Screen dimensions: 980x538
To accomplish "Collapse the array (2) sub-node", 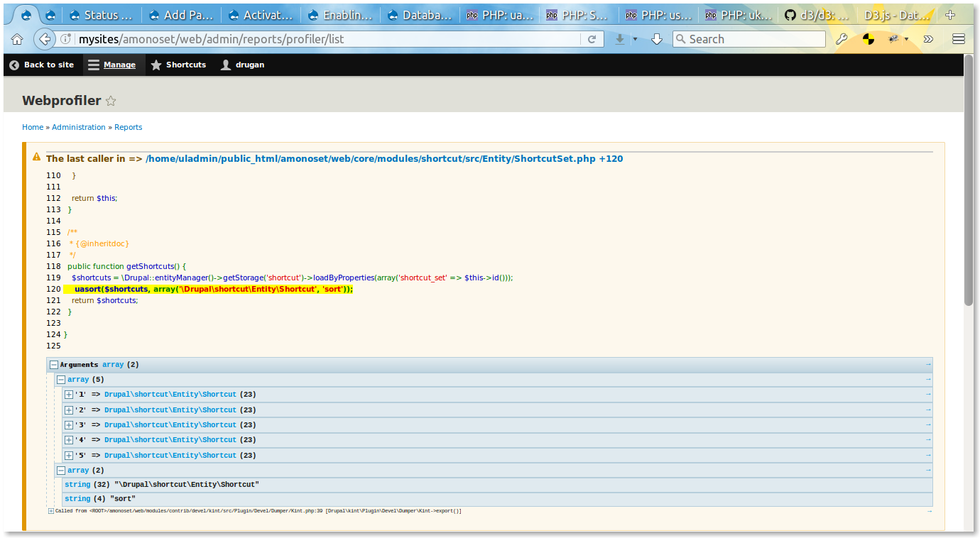I will tap(61, 471).
